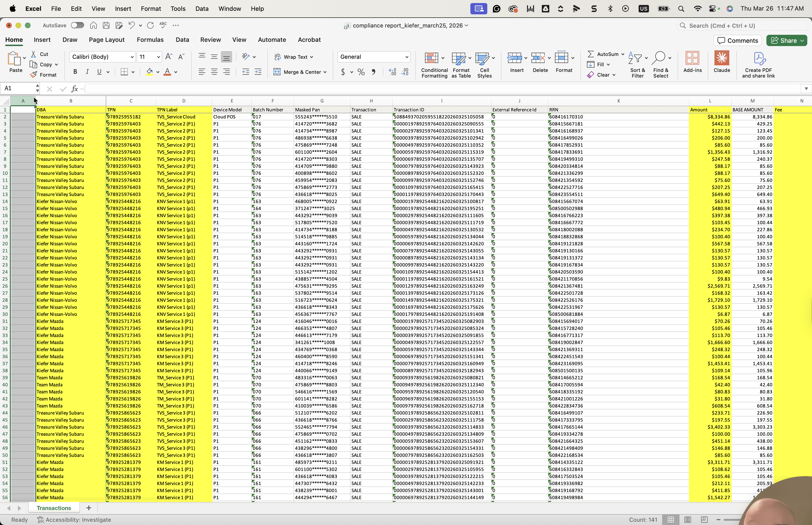Apply italic formatting to the cell

coord(87,72)
